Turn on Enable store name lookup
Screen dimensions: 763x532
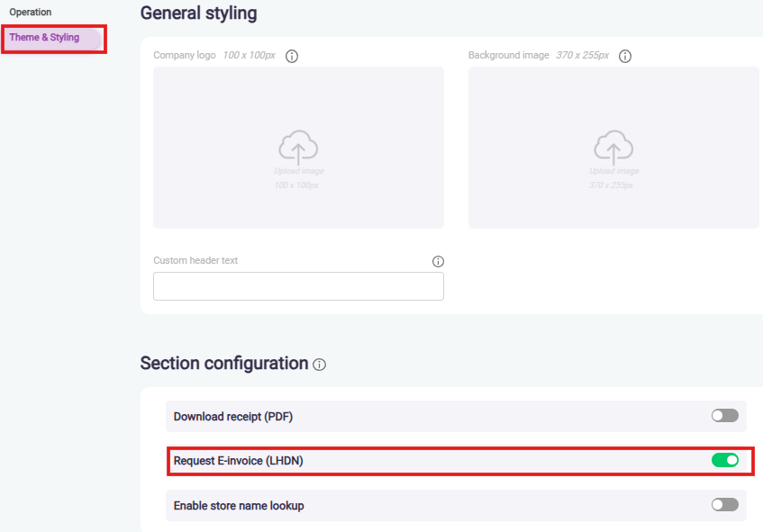(724, 505)
